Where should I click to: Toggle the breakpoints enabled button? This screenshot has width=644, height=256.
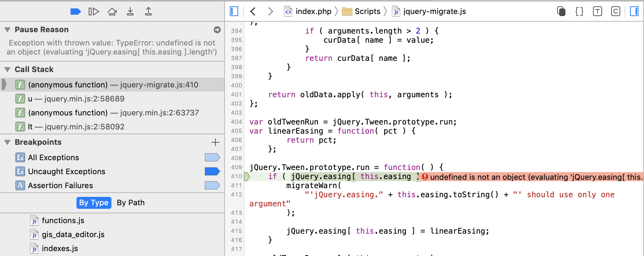75,12
